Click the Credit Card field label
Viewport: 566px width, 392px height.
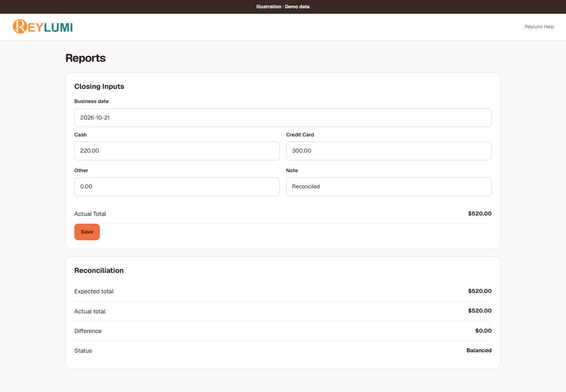(300, 135)
